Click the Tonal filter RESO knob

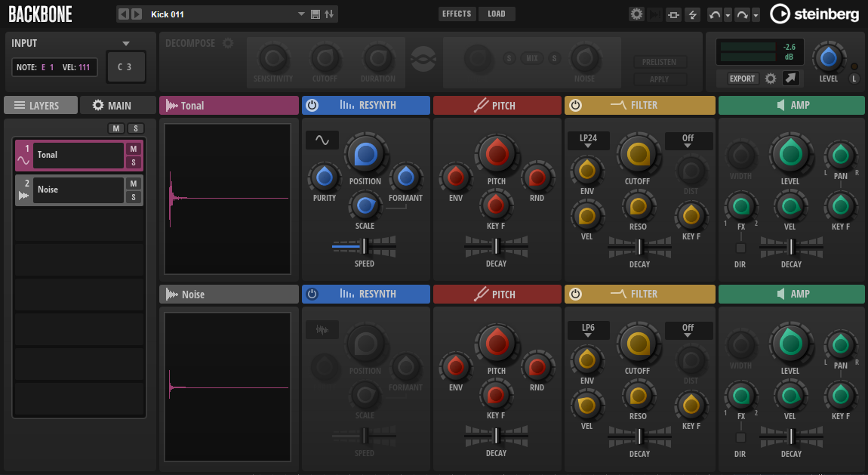638,206
